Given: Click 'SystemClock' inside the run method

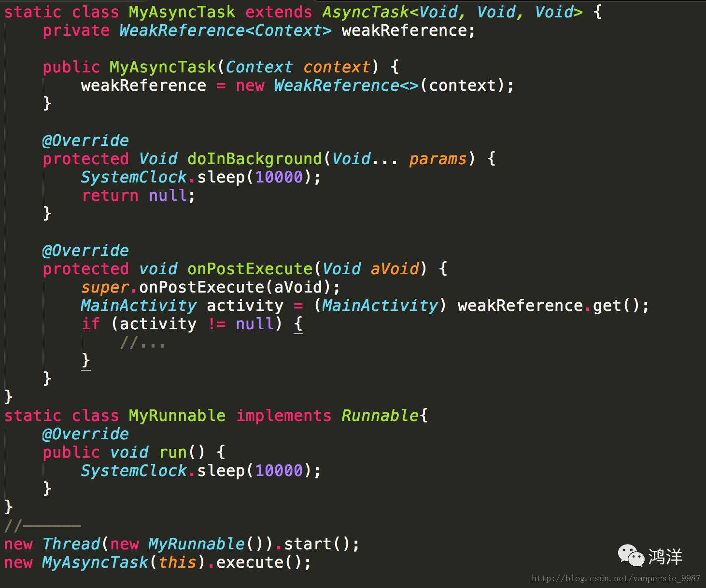Looking at the screenshot, I should [x=134, y=471].
